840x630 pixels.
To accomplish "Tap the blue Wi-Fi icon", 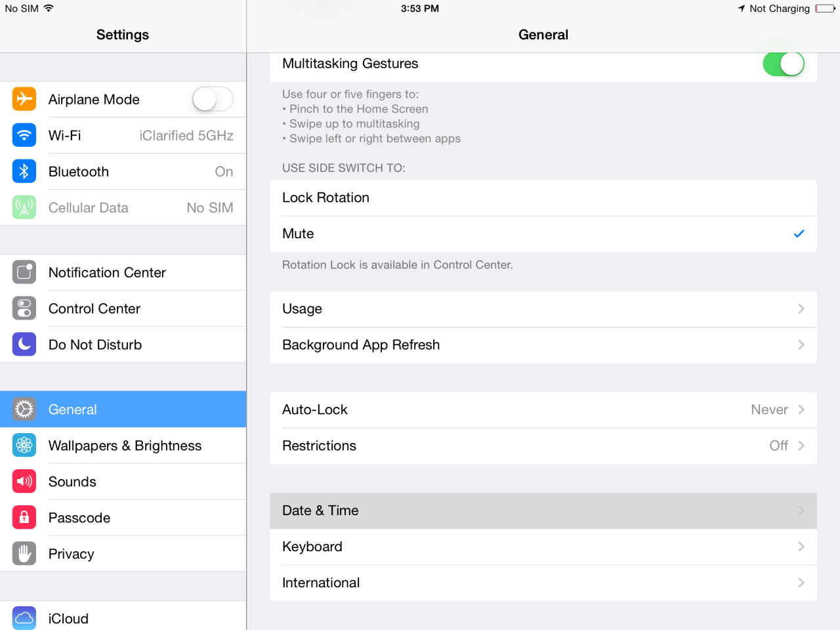I will click(24, 135).
